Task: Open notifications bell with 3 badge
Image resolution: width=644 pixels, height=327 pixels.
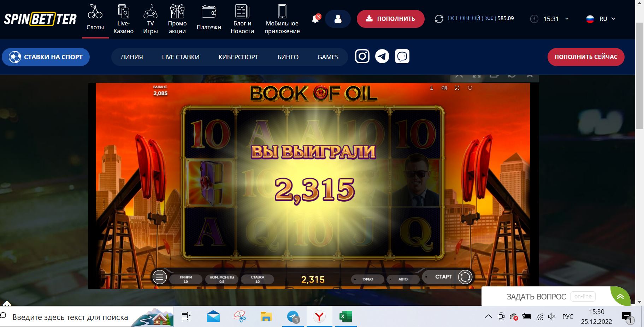Action: 316,19
